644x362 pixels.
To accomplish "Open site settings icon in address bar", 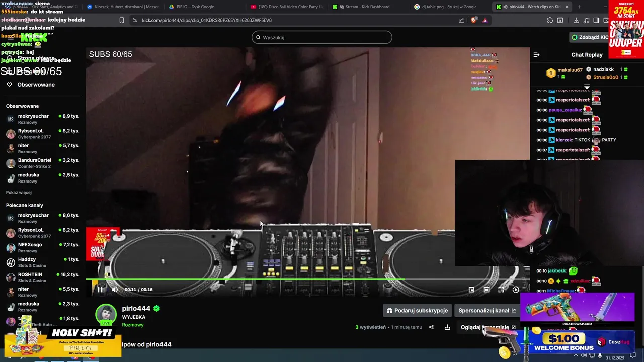I will pos(134,20).
